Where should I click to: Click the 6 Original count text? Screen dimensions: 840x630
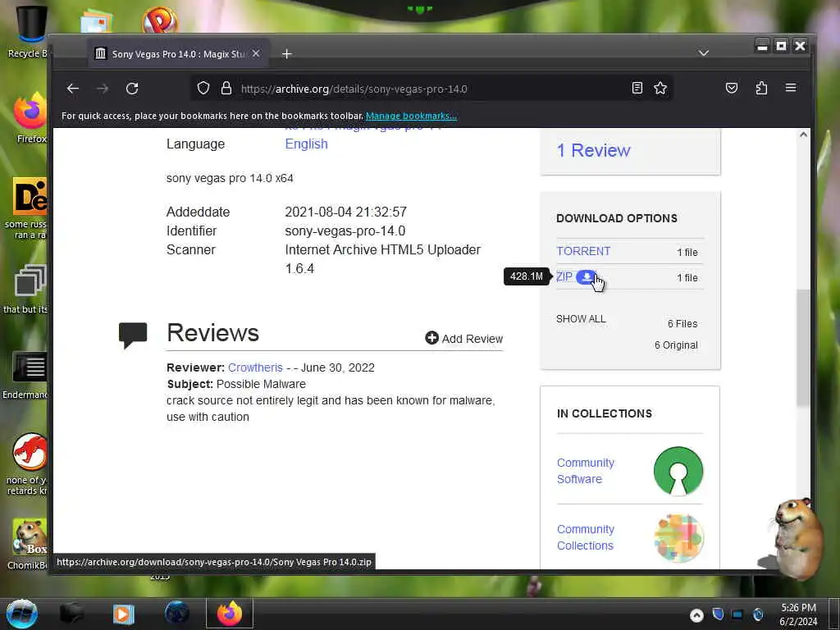(676, 345)
